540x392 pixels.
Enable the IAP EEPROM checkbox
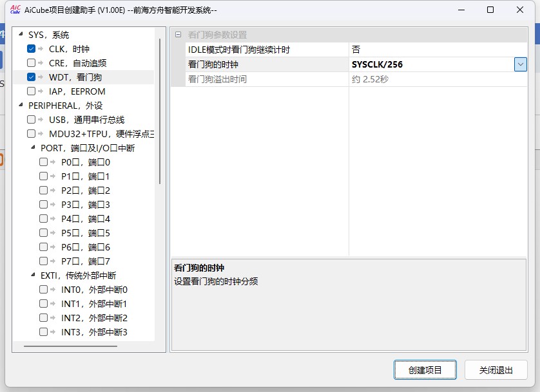click(32, 91)
